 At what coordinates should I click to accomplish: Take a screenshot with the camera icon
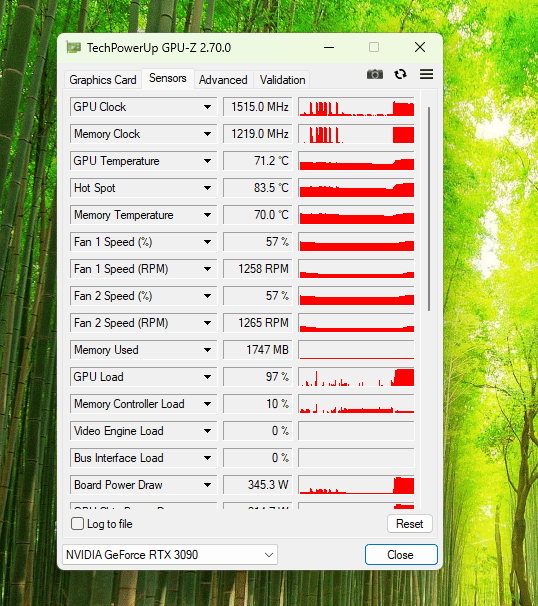tap(375, 74)
